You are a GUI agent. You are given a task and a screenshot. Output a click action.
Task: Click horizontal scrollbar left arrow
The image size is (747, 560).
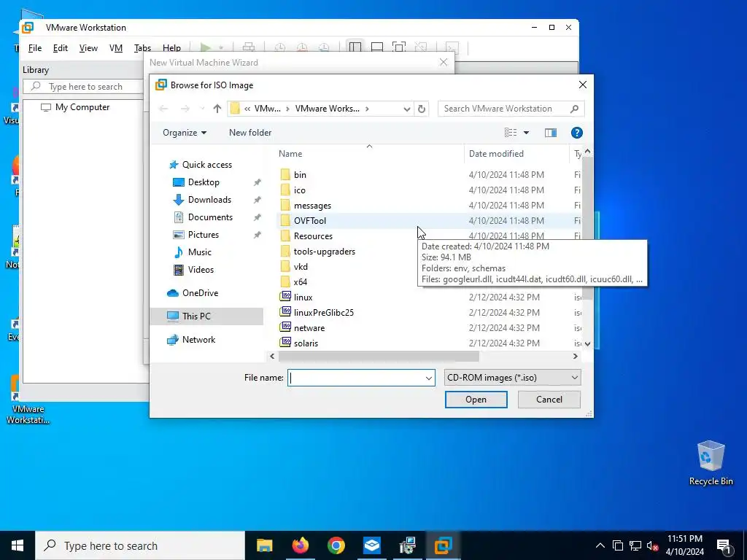click(x=273, y=356)
